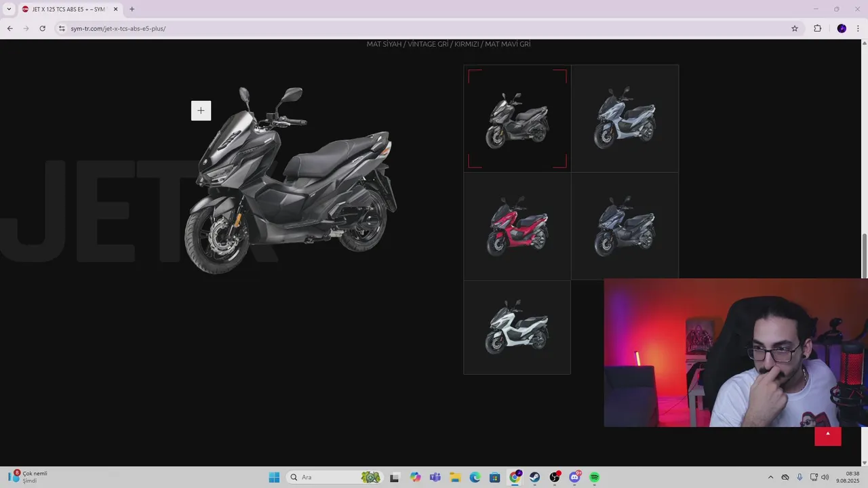This screenshot has width=868, height=488.
Task: Show hidden system tray icons
Action: [x=770, y=477]
